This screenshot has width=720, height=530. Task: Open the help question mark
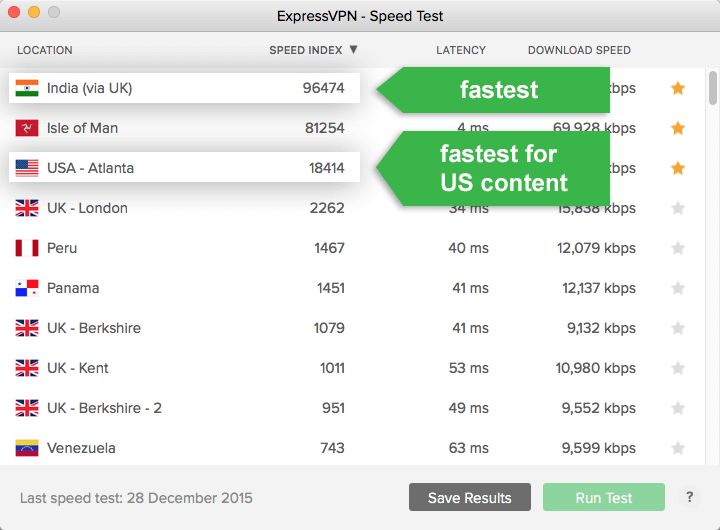click(x=689, y=497)
